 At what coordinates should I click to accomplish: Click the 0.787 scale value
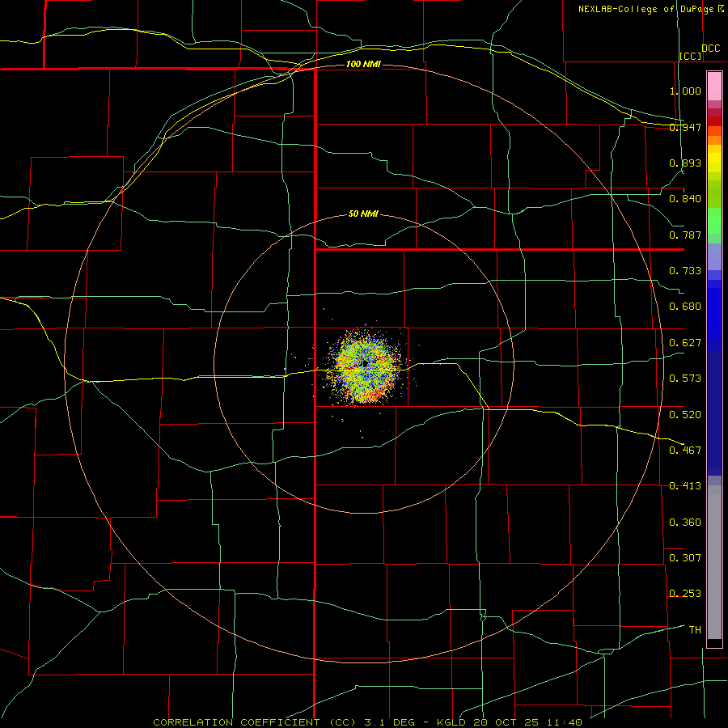point(685,235)
